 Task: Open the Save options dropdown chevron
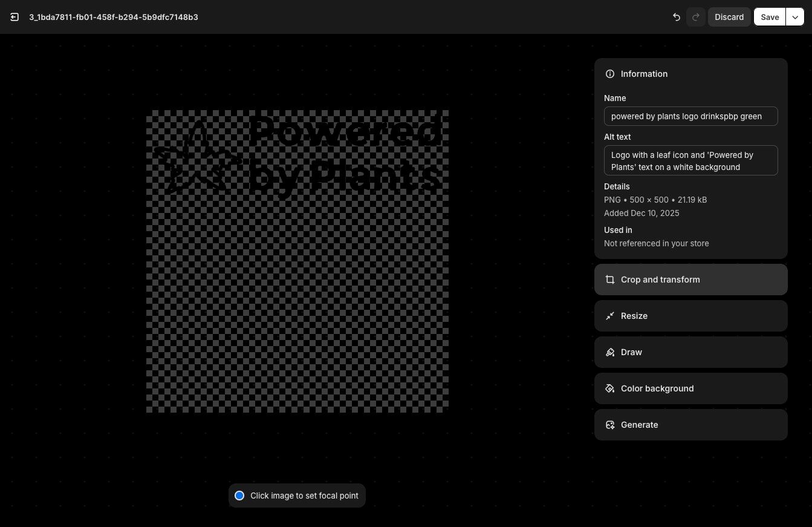point(795,17)
